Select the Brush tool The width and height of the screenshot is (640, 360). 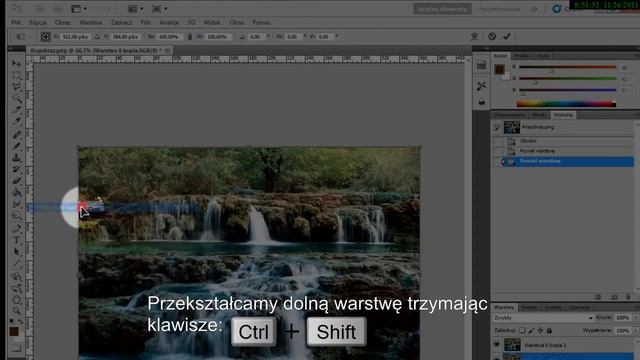[x=16, y=146]
